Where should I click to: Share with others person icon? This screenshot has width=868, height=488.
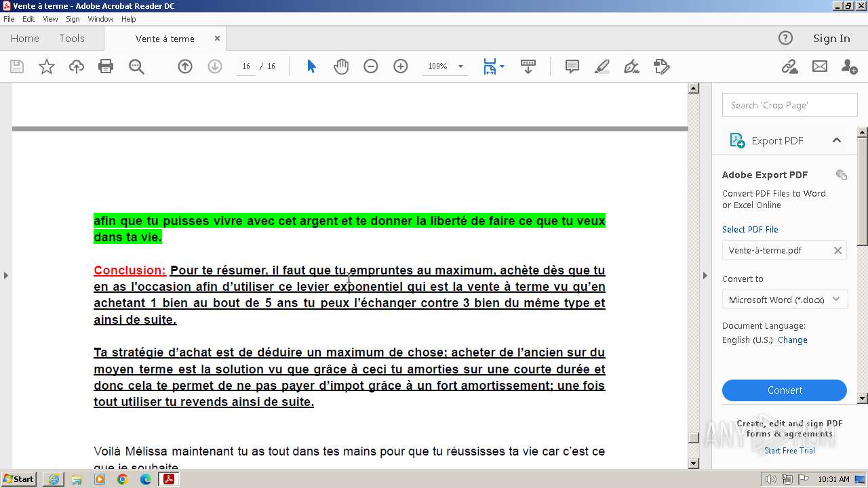[849, 66]
